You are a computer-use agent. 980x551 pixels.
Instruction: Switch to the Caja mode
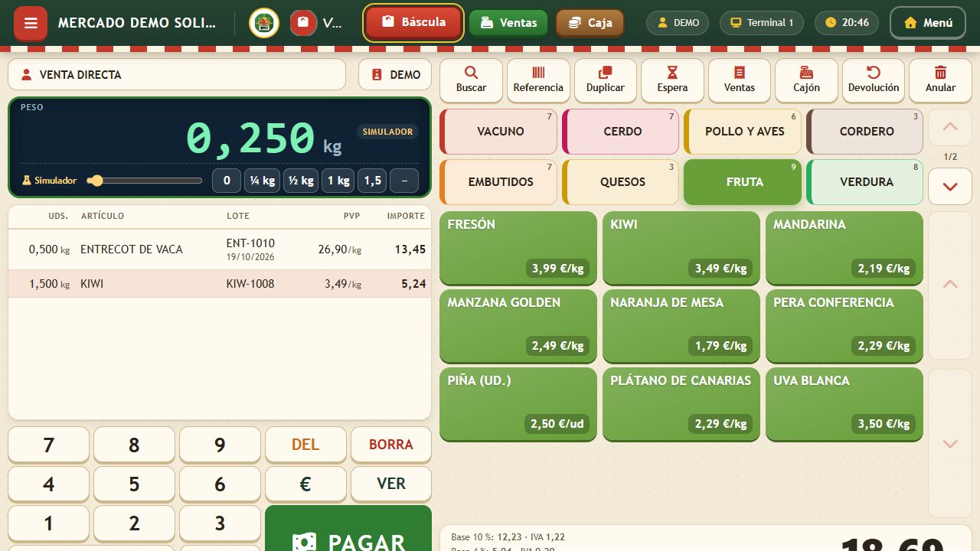[590, 23]
